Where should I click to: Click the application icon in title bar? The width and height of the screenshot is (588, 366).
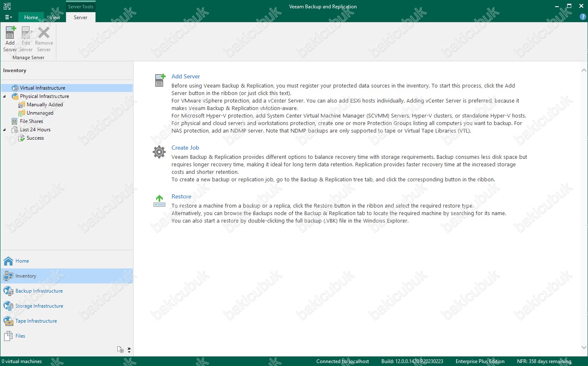point(7,6)
